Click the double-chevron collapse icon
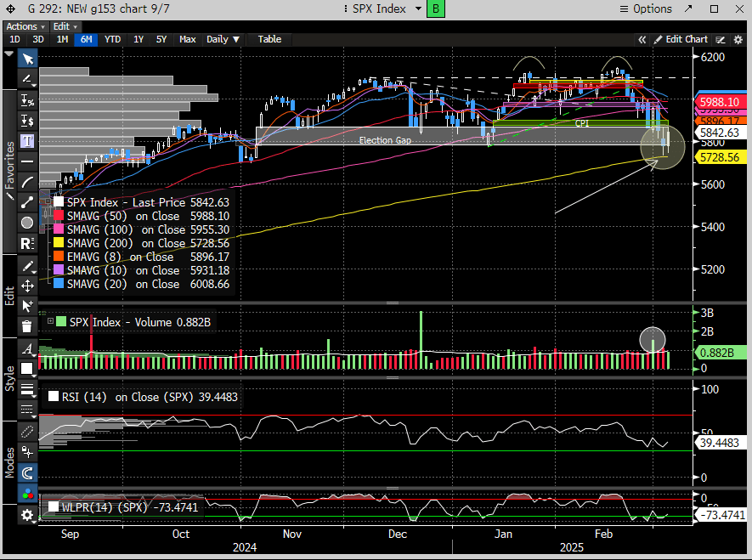The width and height of the screenshot is (752, 560). coord(642,40)
